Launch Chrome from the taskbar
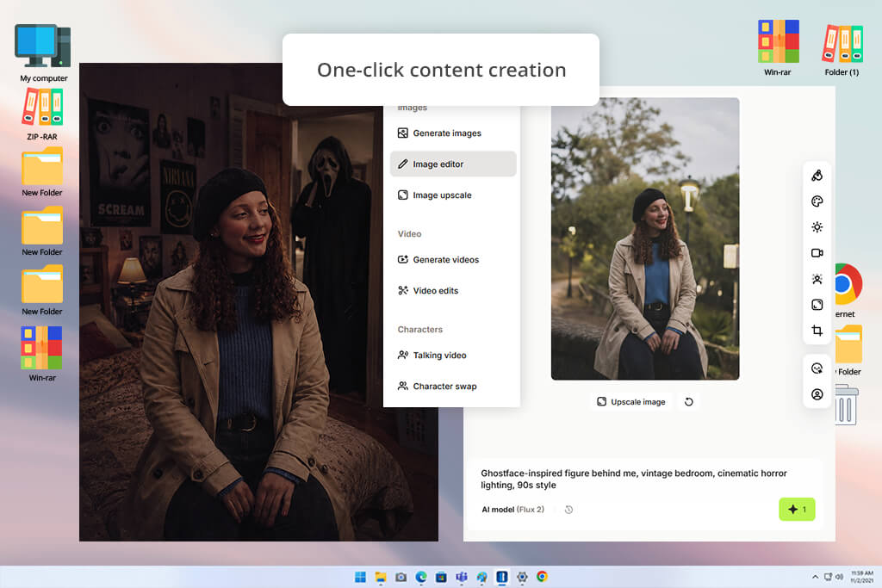Viewport: 882px width, 588px height. 543,577
